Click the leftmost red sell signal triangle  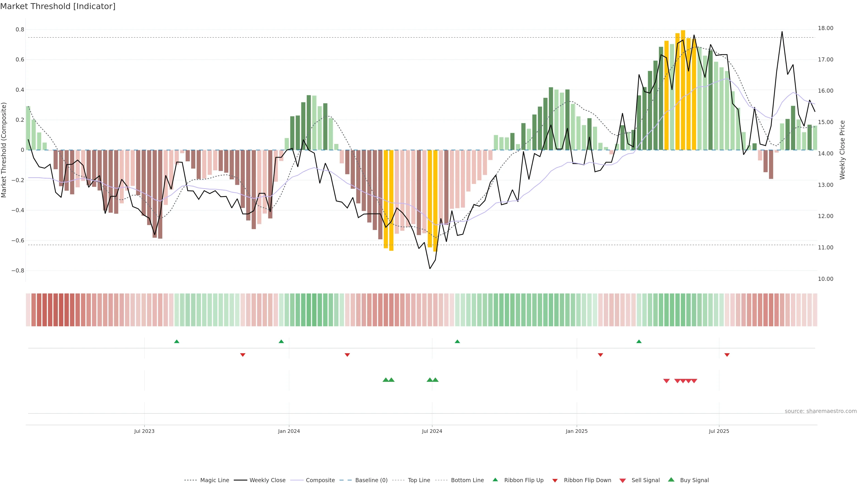pyautogui.click(x=666, y=381)
